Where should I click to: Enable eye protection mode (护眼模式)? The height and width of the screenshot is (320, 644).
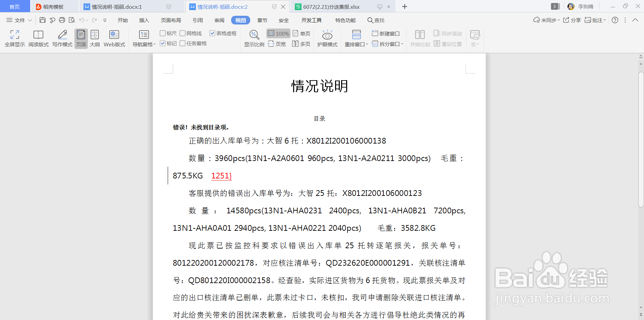tap(327, 38)
